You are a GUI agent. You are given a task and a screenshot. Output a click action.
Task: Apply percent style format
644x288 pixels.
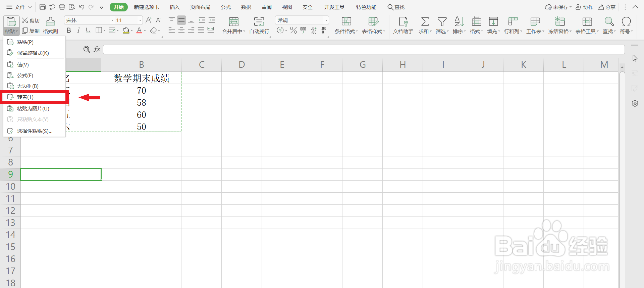click(293, 31)
